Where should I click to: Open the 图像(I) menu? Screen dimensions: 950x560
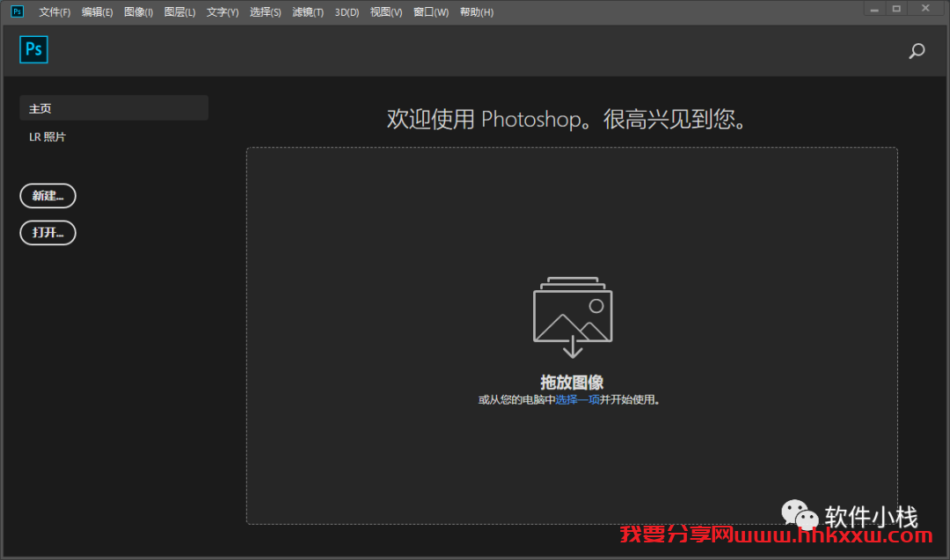point(138,12)
